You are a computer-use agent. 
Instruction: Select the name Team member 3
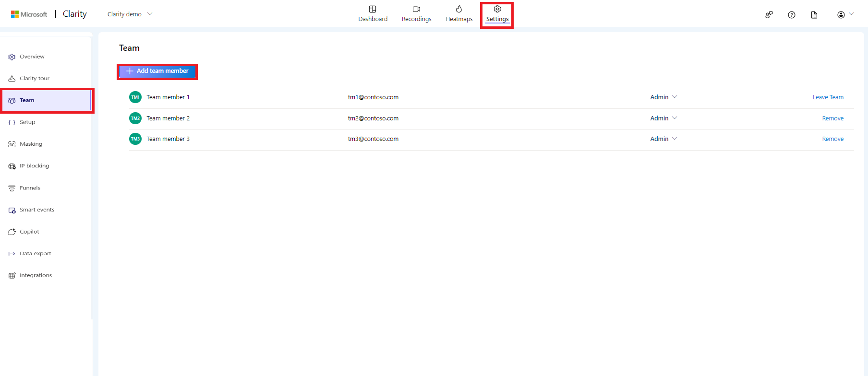[168, 139]
